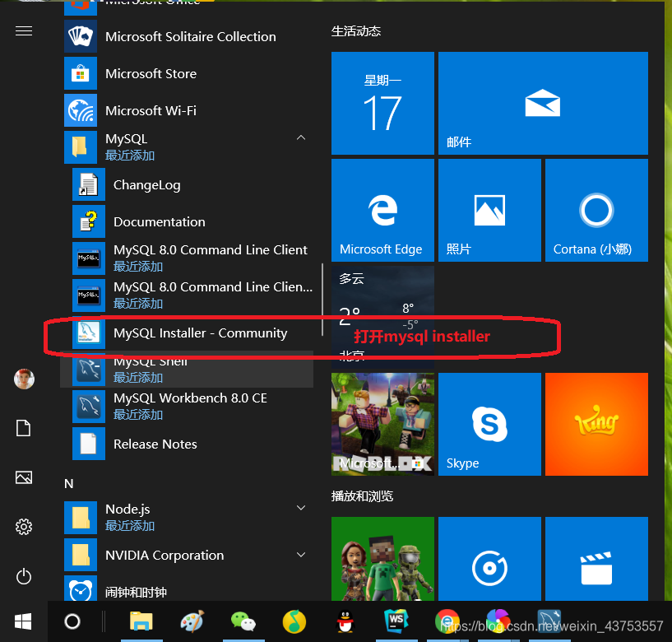The image size is (672, 642).
Task: Click the N letter section header
Action: (69, 484)
